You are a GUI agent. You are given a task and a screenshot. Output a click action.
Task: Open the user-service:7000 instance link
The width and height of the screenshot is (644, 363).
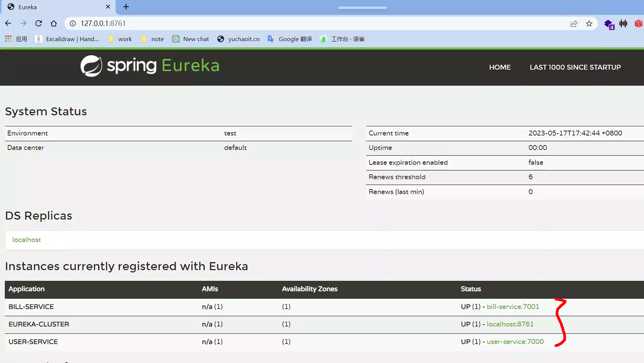coord(515,341)
